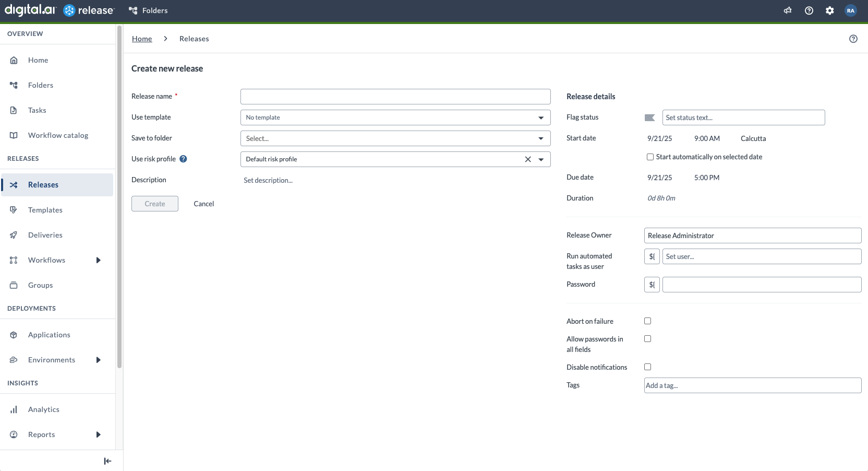
Task: Open the settings gear icon
Action: pyautogui.click(x=829, y=10)
